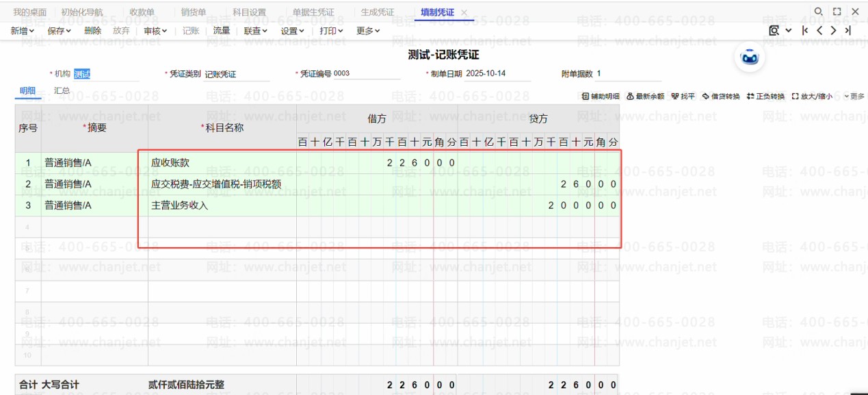This screenshot has width=868, height=395.
Task: Click 最新余额 toolbar icon
Action: click(645, 97)
